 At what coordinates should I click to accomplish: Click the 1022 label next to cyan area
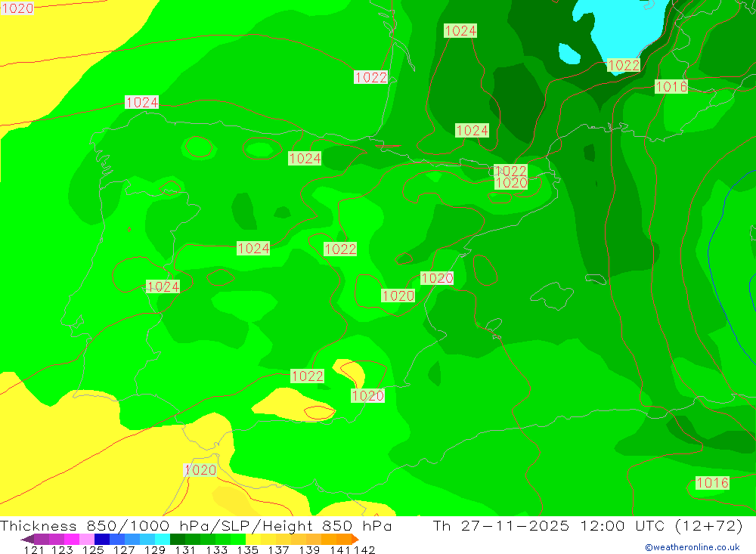tap(624, 65)
